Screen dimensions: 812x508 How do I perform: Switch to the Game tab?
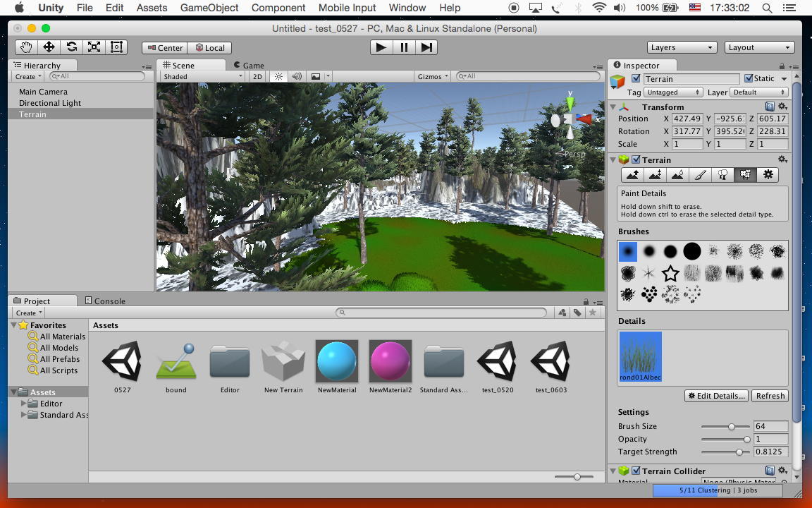pyautogui.click(x=249, y=66)
